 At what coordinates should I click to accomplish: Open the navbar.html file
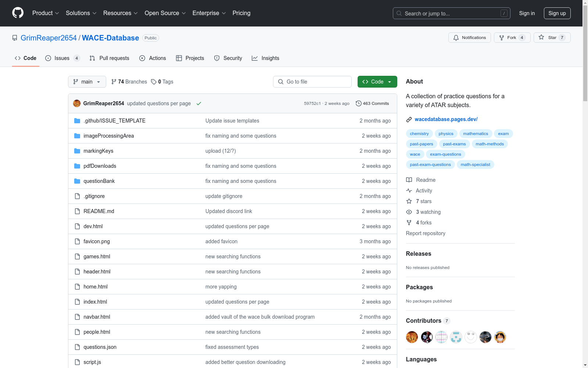(x=97, y=317)
